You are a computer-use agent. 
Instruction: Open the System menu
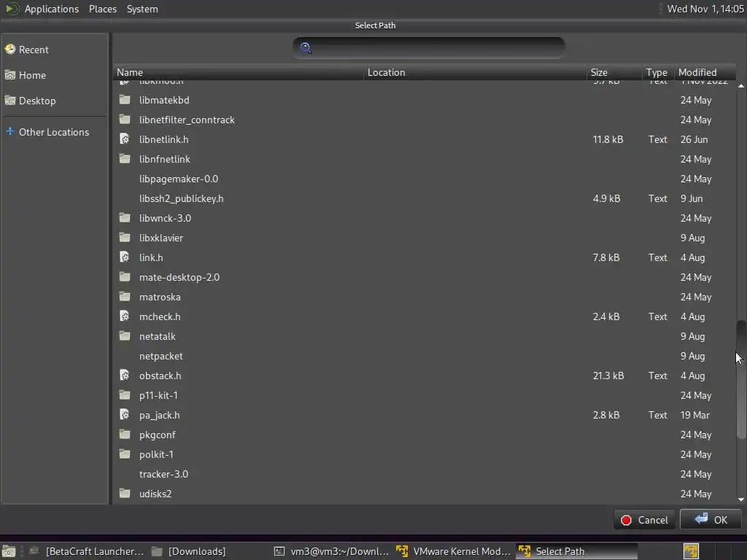click(x=142, y=9)
